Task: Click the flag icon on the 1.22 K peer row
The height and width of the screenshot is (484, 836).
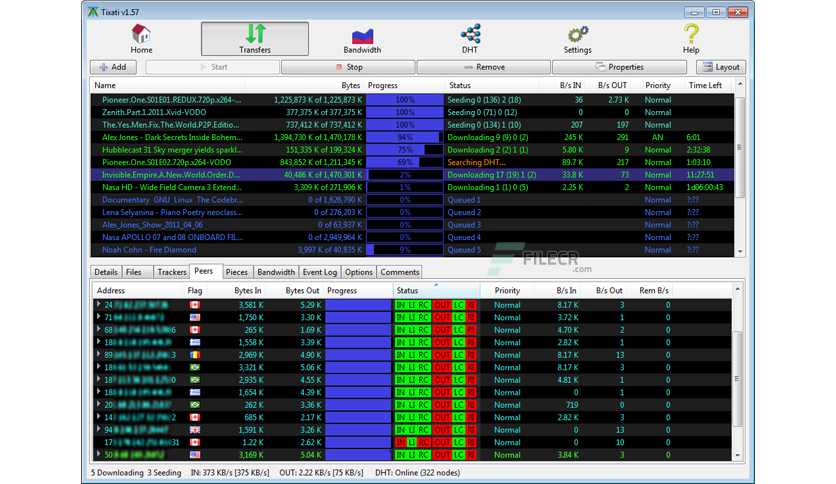Action: click(x=195, y=442)
